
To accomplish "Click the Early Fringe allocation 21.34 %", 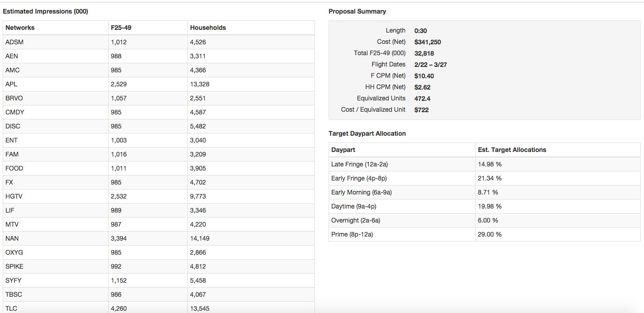I will (490, 178).
